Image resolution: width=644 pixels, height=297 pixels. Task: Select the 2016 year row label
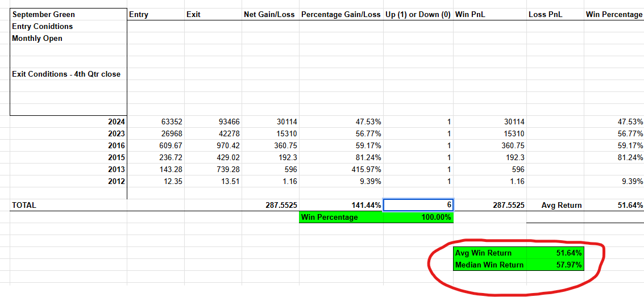pos(69,145)
